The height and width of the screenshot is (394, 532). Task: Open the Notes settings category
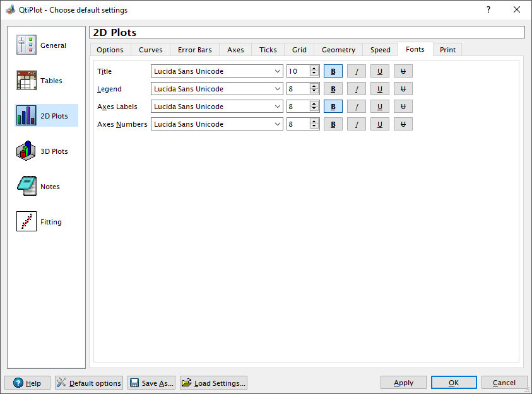click(27, 187)
